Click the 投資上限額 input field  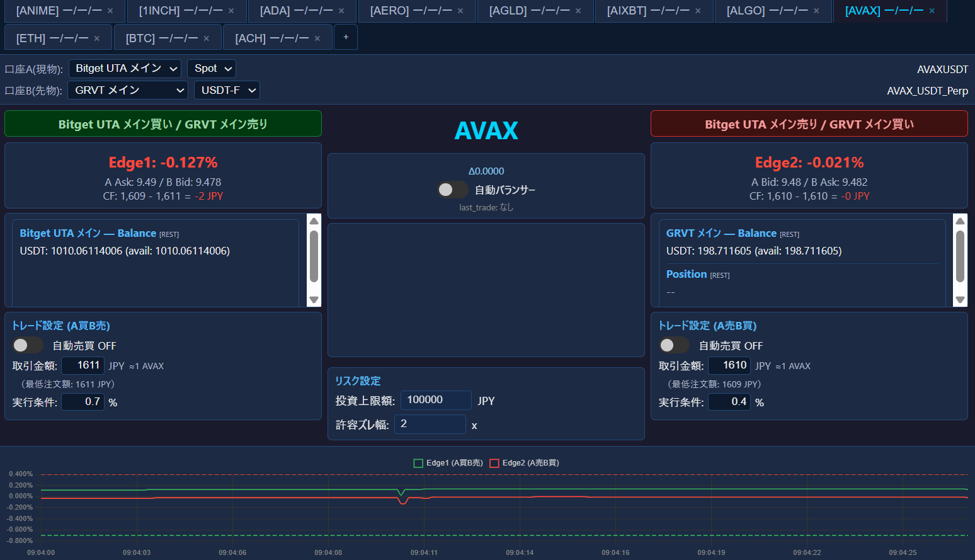[x=435, y=400]
